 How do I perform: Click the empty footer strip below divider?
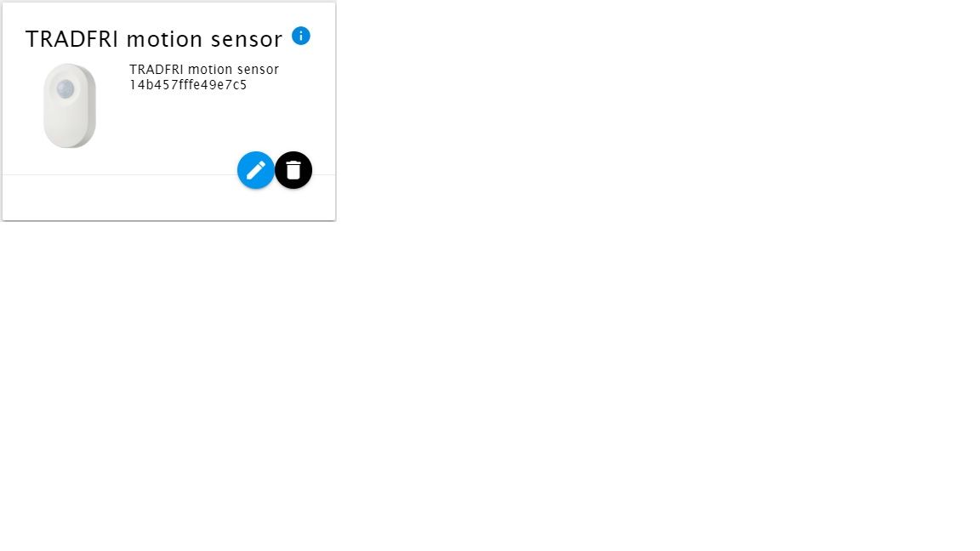[168, 197]
